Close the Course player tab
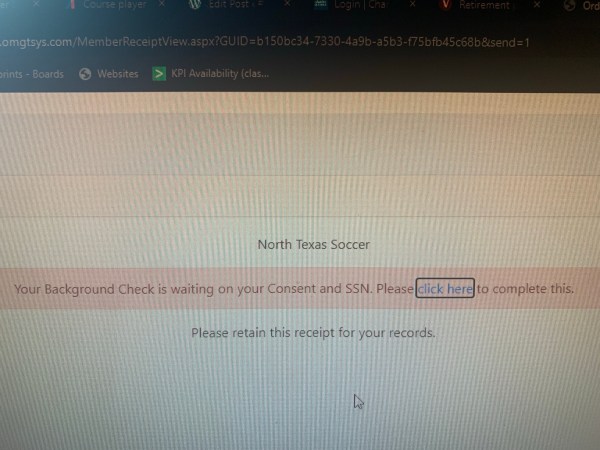The height and width of the screenshot is (450, 600). (162, 4)
